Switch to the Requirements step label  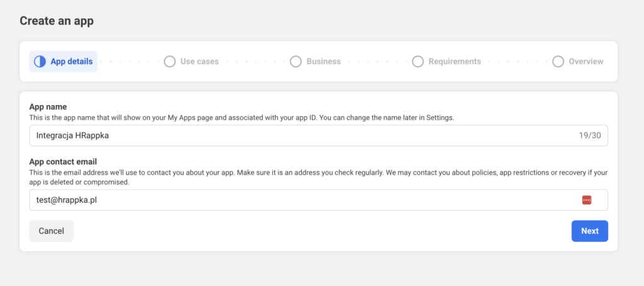(x=454, y=62)
